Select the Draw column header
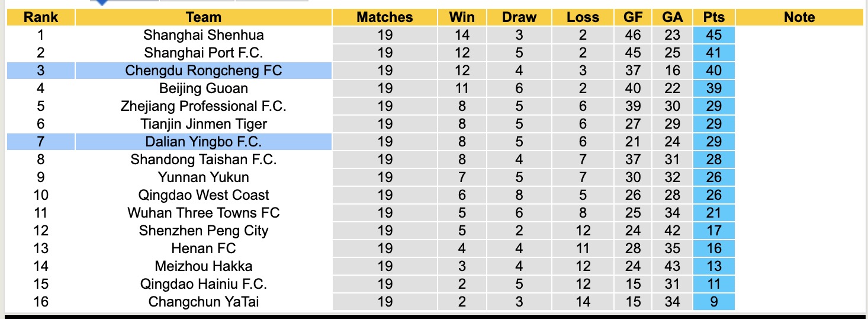The width and height of the screenshot is (868, 319). tap(519, 17)
